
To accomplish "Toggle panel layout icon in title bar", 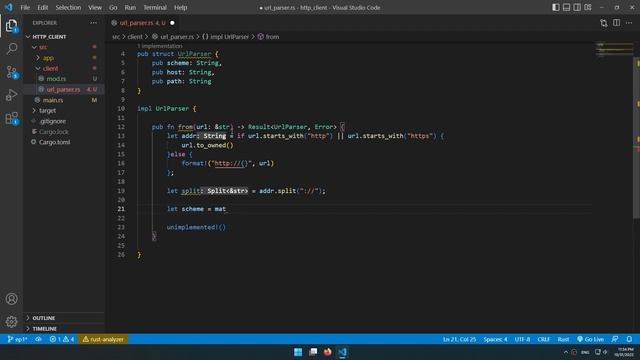I will coord(567,7).
